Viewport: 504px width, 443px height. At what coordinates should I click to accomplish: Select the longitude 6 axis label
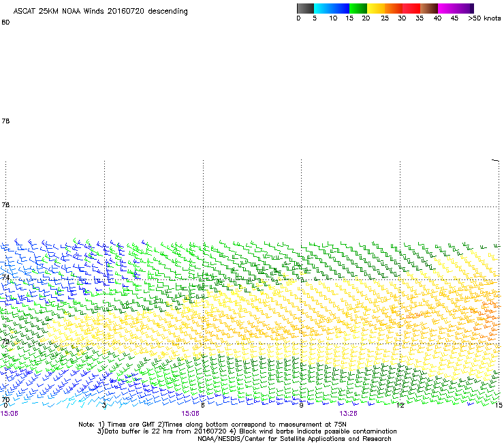(x=203, y=406)
